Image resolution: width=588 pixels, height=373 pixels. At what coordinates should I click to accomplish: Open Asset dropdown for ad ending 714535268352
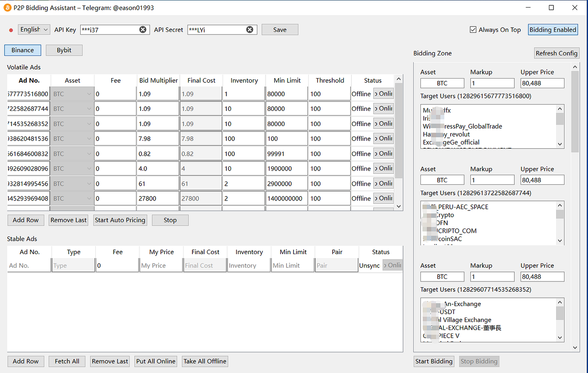pos(72,123)
